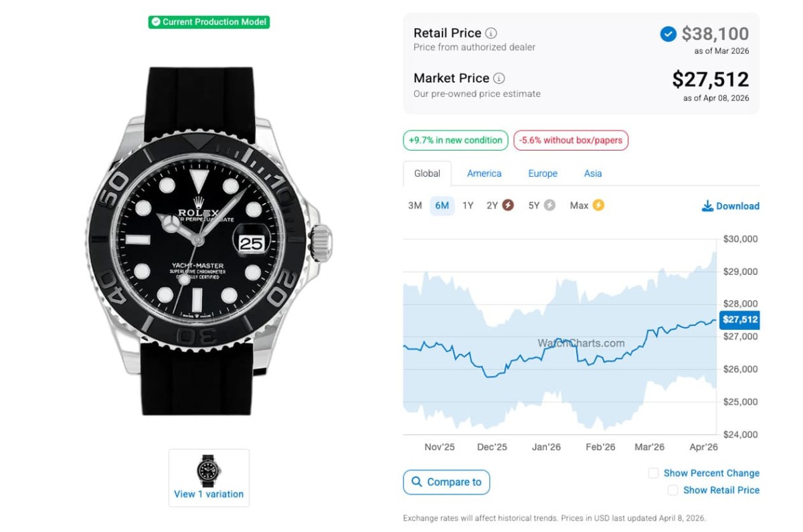Click the blue verified checkmark beside $38,100
The width and height of the screenshot is (803, 532).
point(668,33)
